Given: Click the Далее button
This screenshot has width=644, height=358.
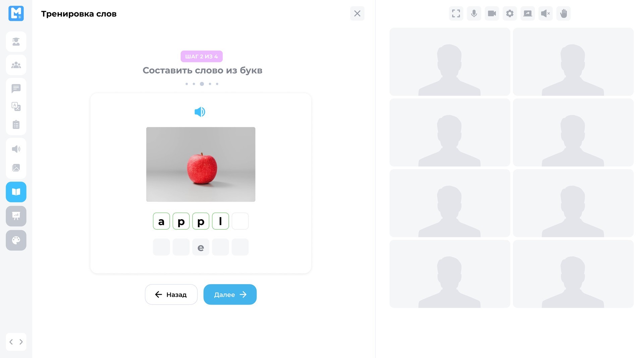Looking at the screenshot, I should point(230,295).
